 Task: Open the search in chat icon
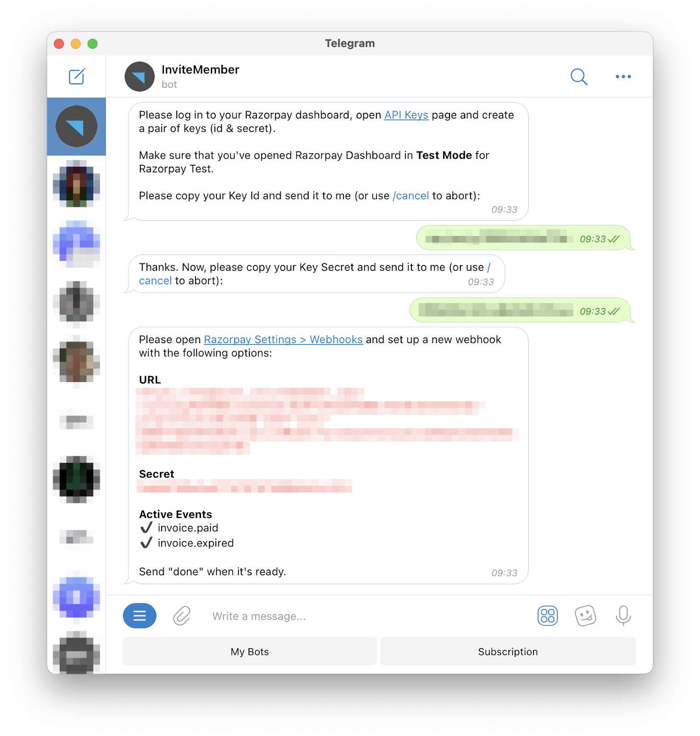click(579, 77)
